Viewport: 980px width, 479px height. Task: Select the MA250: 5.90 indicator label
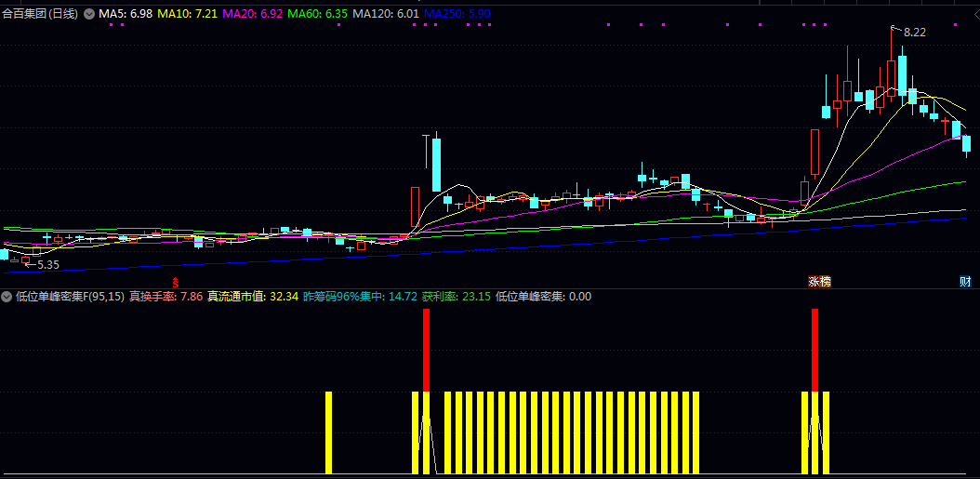[x=457, y=13]
